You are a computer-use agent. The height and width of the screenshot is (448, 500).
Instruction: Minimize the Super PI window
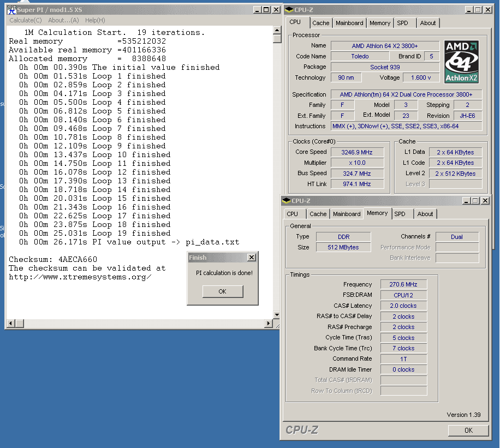click(257, 10)
